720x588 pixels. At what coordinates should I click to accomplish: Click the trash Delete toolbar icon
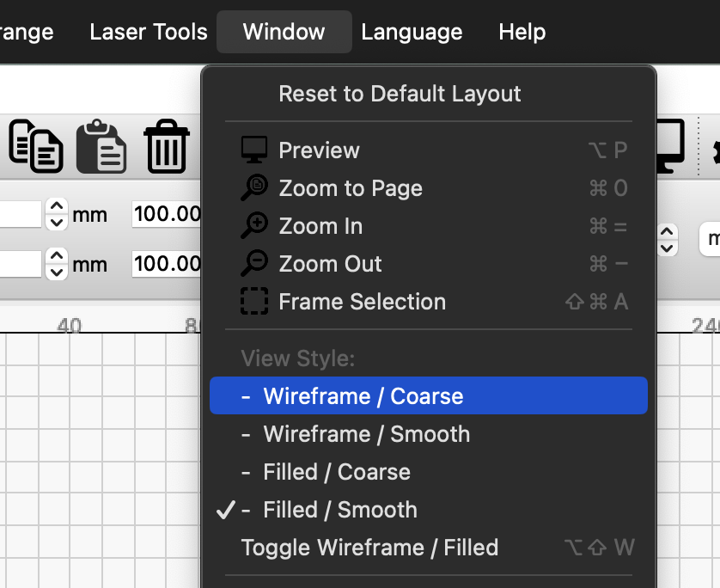(x=166, y=147)
